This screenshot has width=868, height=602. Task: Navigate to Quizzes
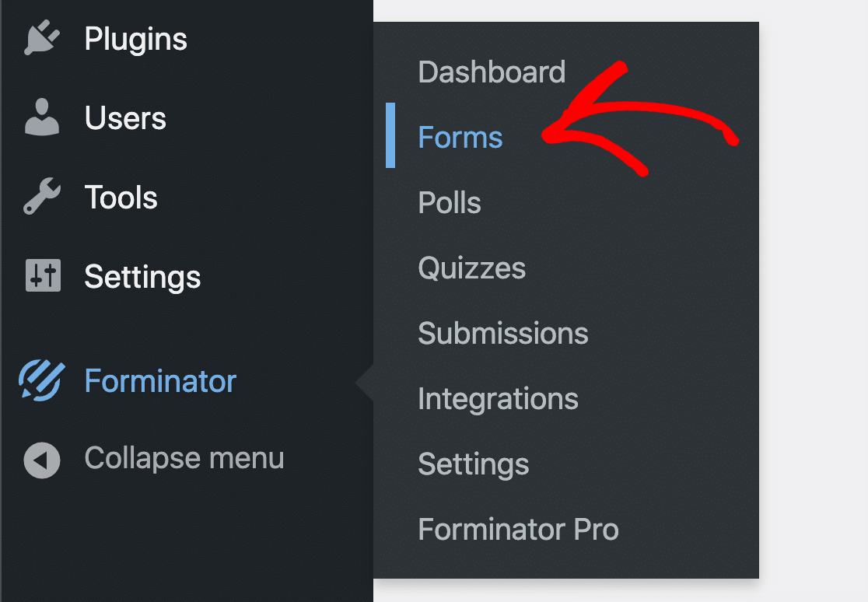(472, 268)
